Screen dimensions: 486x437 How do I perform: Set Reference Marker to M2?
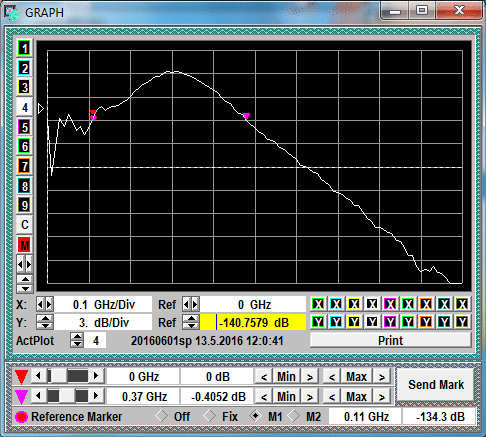pyautogui.click(x=293, y=416)
